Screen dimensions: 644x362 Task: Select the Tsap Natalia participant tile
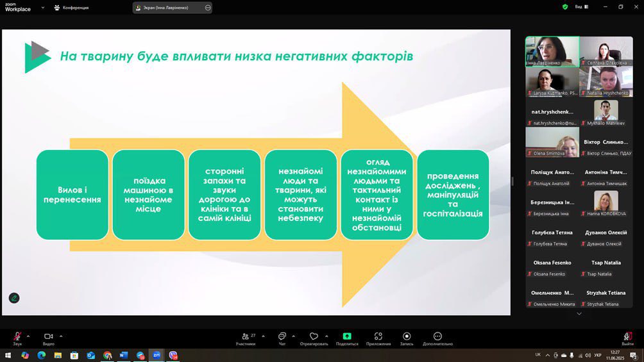point(606,263)
